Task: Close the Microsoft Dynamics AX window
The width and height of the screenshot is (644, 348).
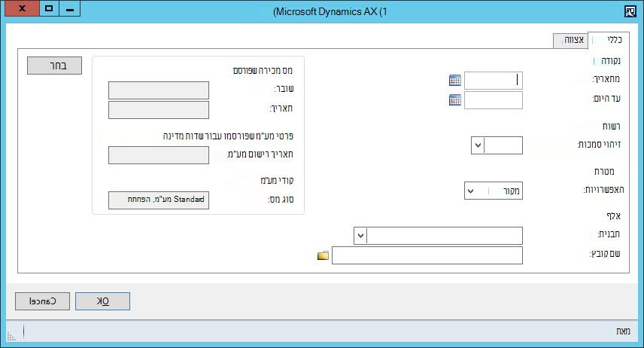Action: (x=22, y=8)
